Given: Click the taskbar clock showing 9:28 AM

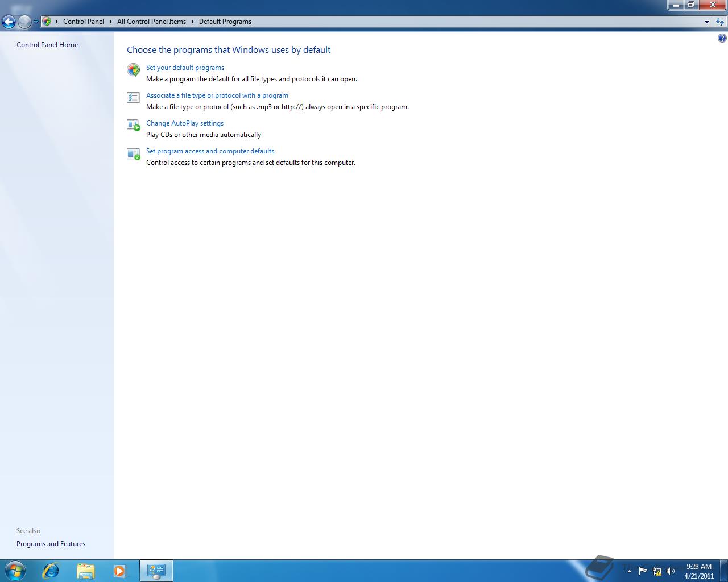Looking at the screenshot, I should point(699,571).
